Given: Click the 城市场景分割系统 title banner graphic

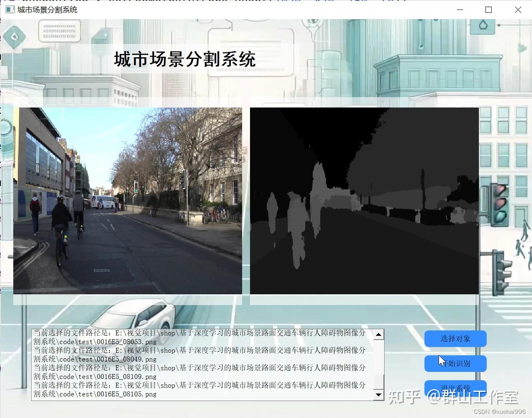Looking at the screenshot, I should point(184,59).
